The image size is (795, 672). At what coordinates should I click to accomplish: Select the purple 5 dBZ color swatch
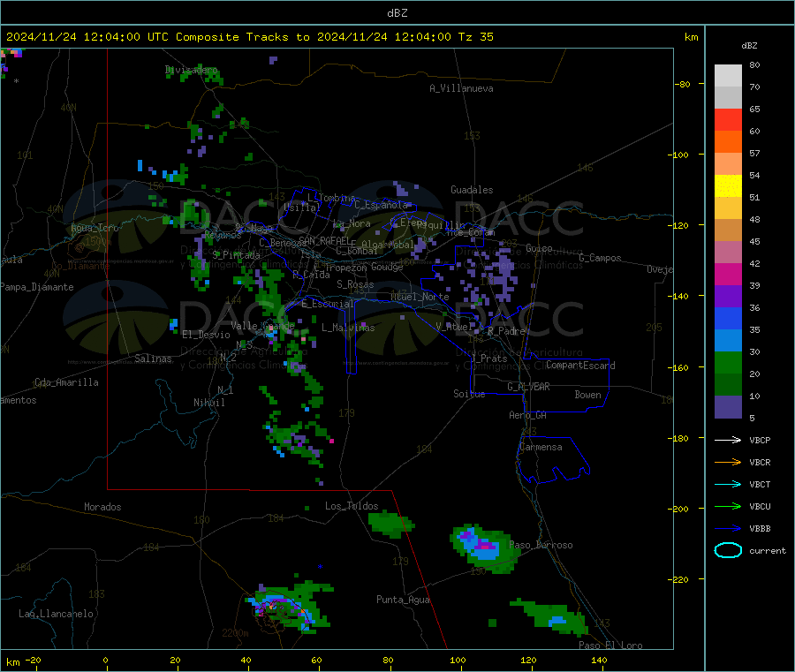728,407
